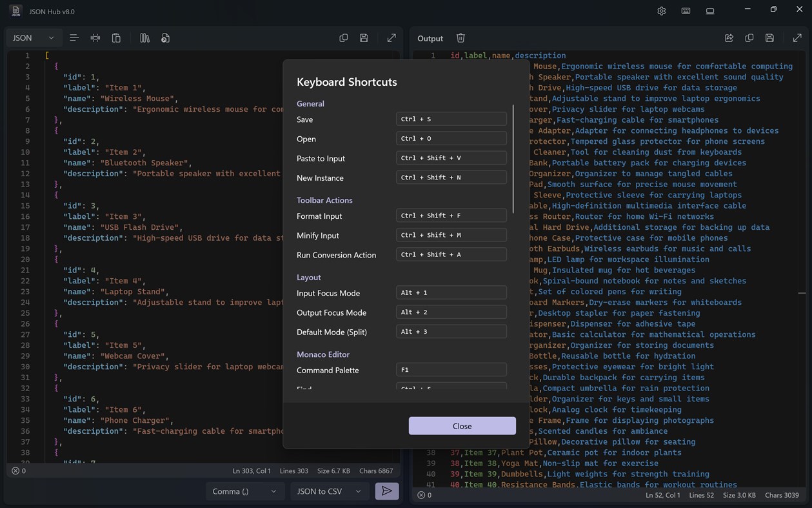The width and height of the screenshot is (812, 508).
Task: Click the Save shortcut field Ctrl + S
Action: tap(451, 119)
